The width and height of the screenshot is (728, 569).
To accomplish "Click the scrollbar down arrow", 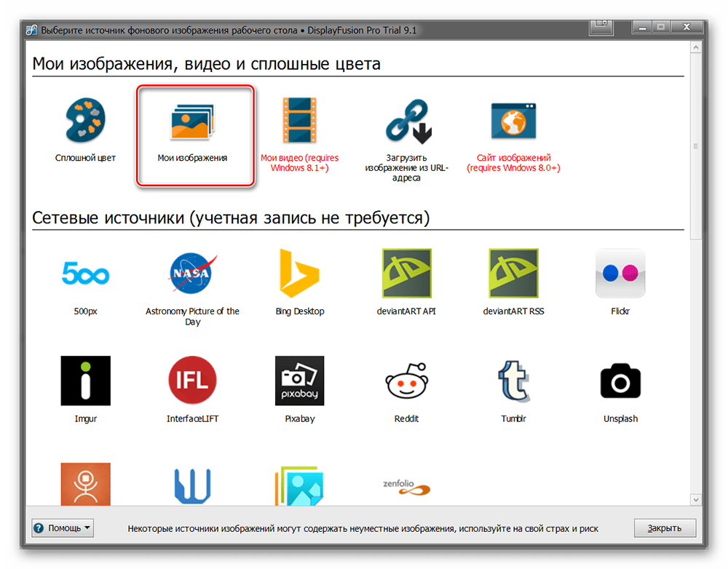I will tap(695, 500).
